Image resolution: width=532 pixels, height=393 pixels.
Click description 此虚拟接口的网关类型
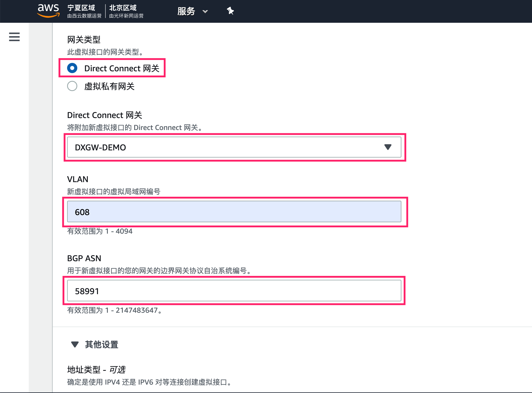pos(105,52)
